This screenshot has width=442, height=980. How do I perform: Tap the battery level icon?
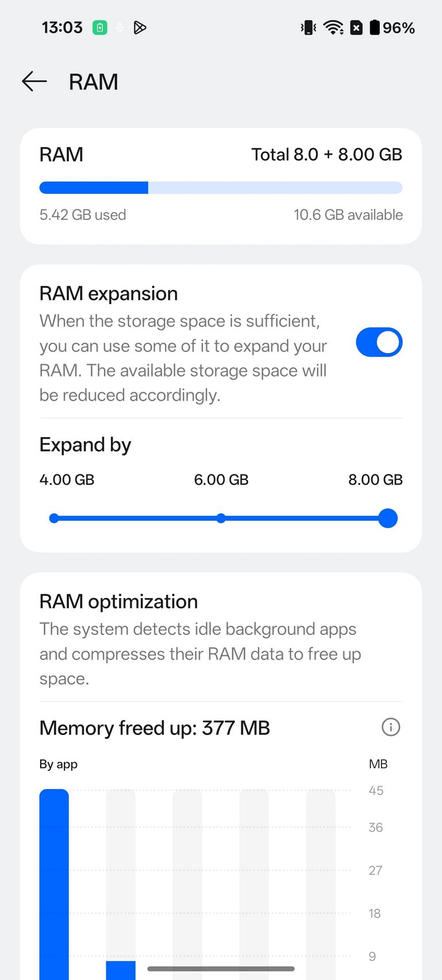pyautogui.click(x=375, y=28)
